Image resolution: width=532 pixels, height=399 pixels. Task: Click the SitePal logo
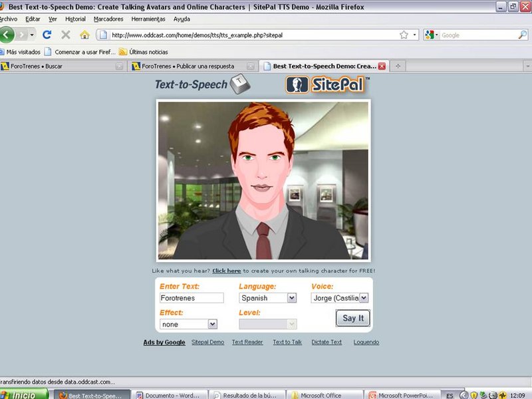point(327,84)
